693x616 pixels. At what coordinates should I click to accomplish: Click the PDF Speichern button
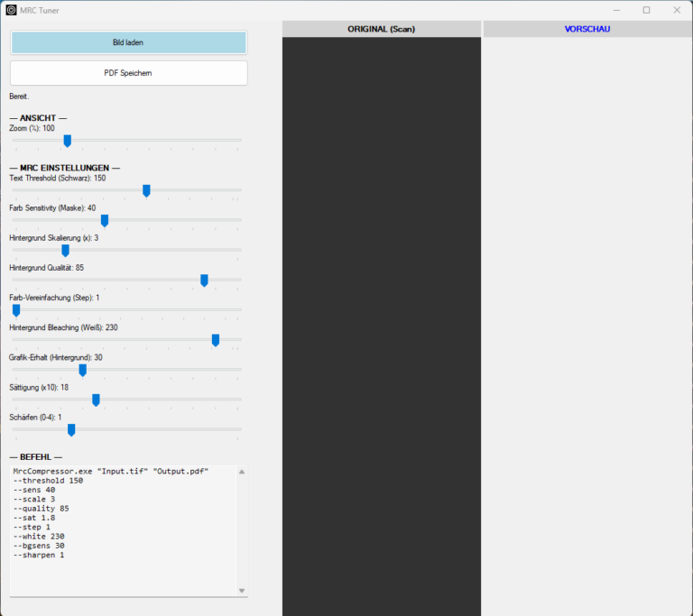(x=128, y=73)
